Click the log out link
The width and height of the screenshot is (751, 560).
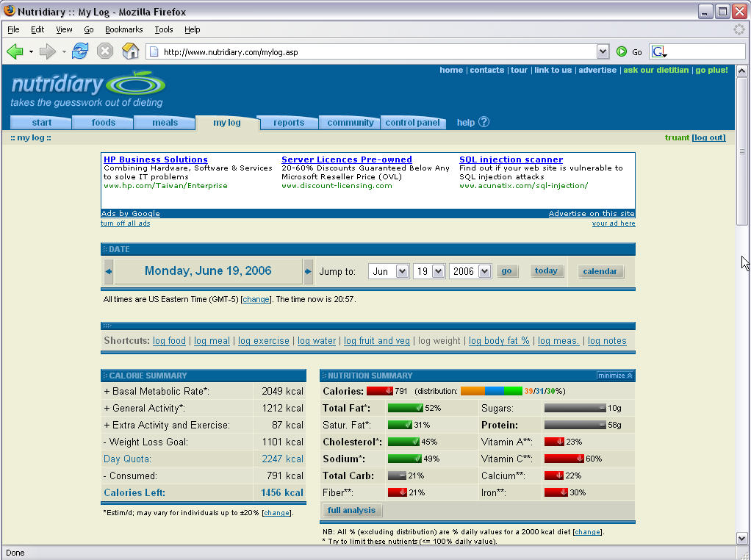tap(709, 137)
